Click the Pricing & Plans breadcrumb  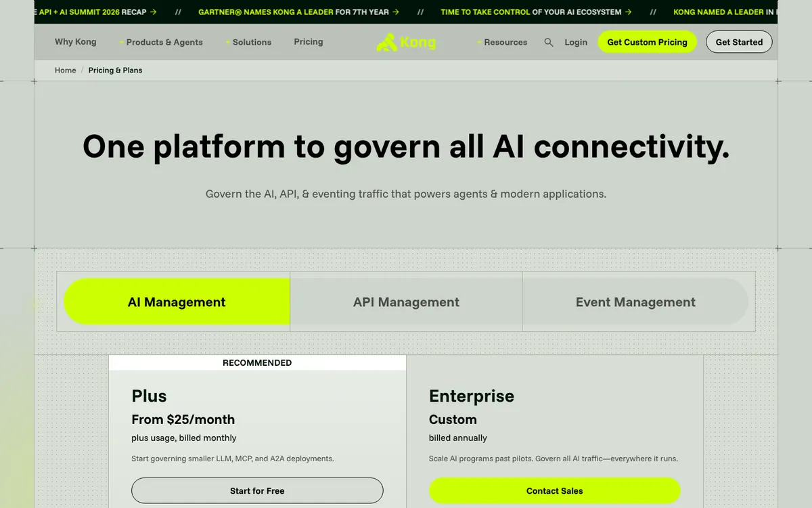click(x=116, y=70)
